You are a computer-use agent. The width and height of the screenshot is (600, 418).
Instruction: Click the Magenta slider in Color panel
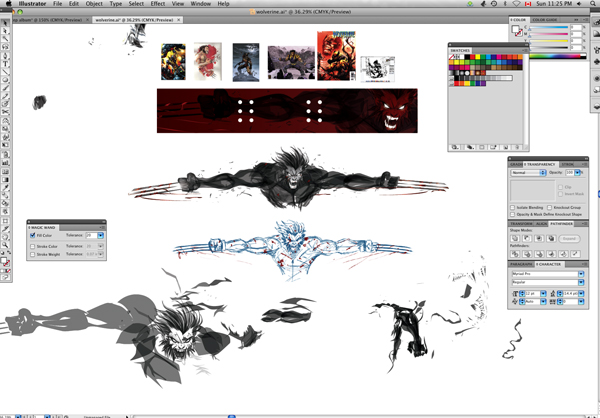pos(549,34)
